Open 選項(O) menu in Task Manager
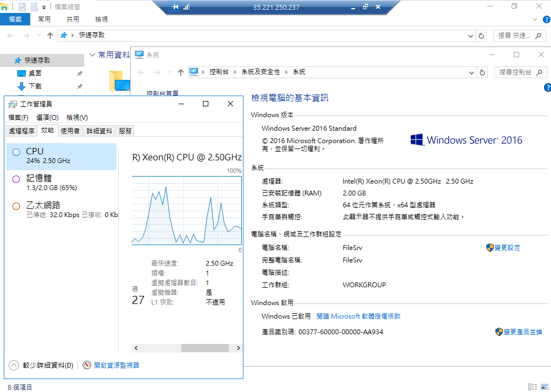Image resolution: width=551 pixels, height=392 pixels. [47, 117]
